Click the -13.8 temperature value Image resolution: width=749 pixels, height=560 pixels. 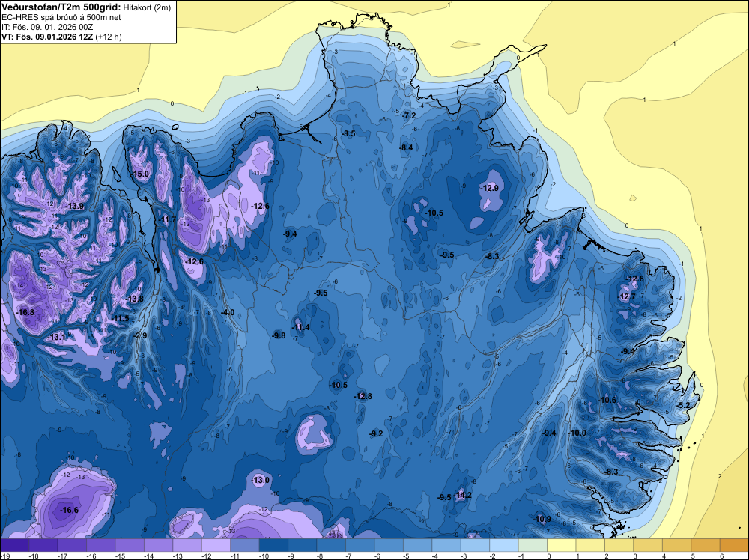(x=135, y=299)
